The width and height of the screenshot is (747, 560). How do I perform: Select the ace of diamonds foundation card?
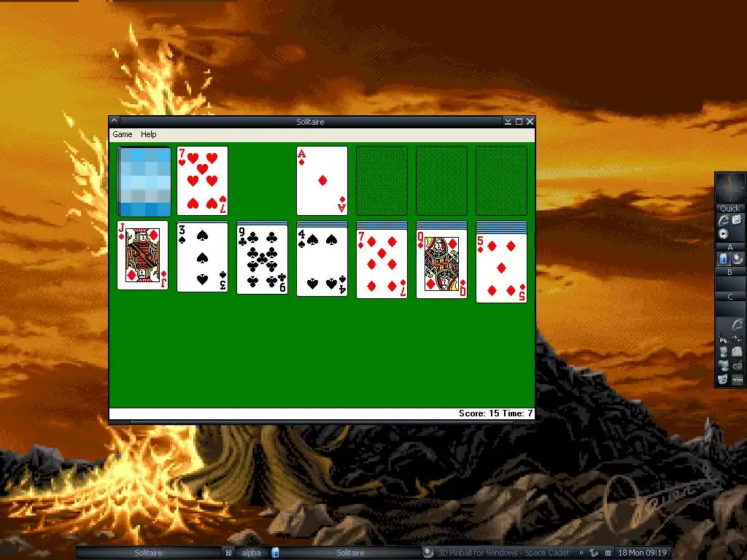(x=322, y=181)
